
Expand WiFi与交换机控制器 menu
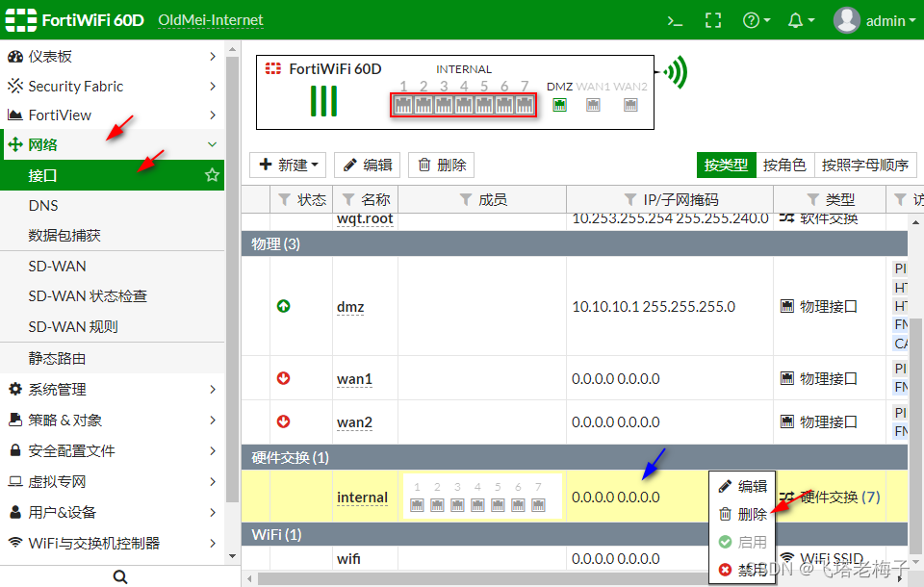tap(112, 543)
